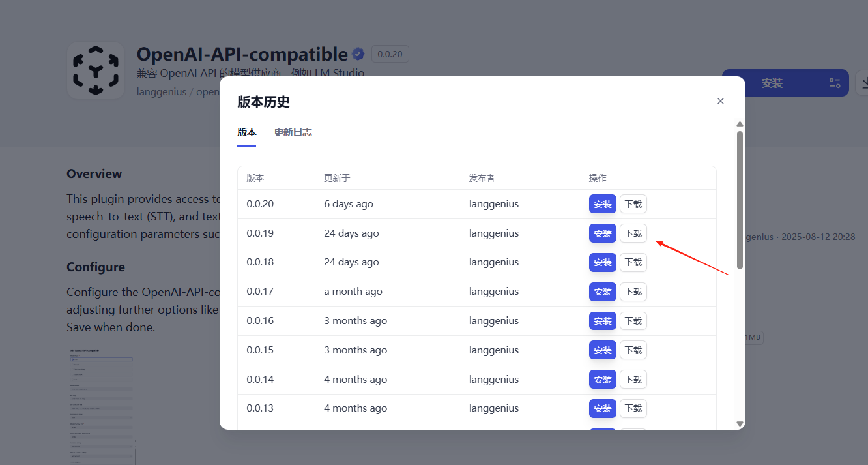Image resolution: width=868 pixels, height=465 pixels.
Task: Select the 版本 tab
Action: pos(246,132)
